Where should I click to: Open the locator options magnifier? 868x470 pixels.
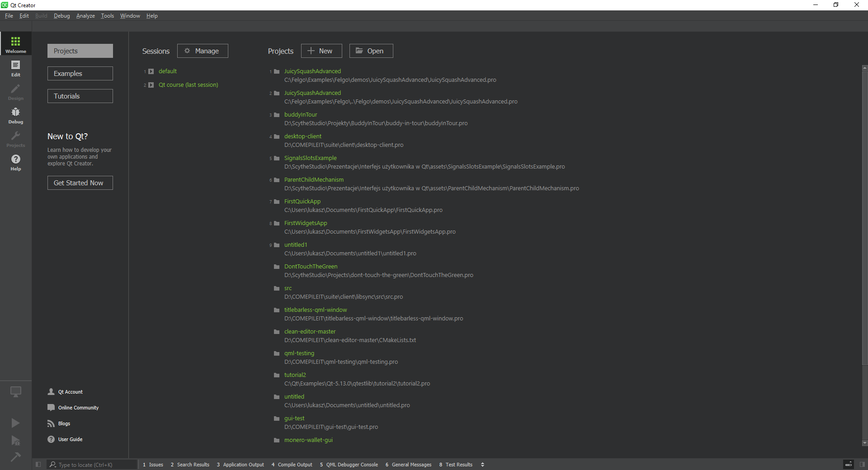[53, 465]
